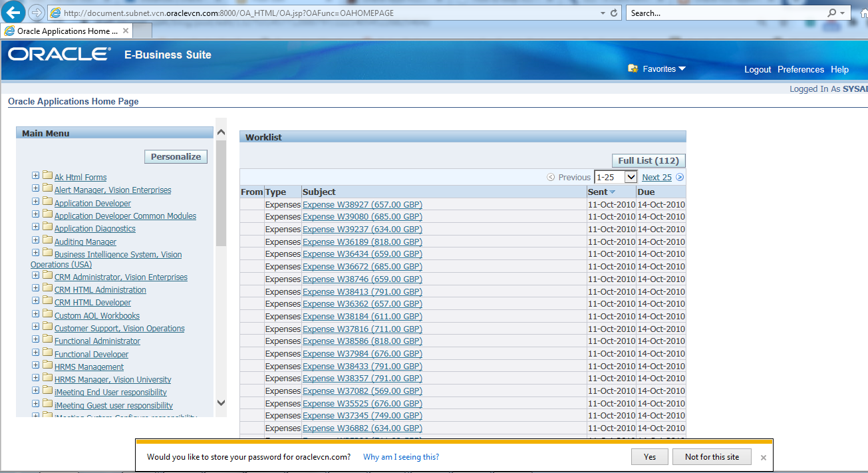
Task: Click the Application Developer folder icon
Action: (47, 202)
